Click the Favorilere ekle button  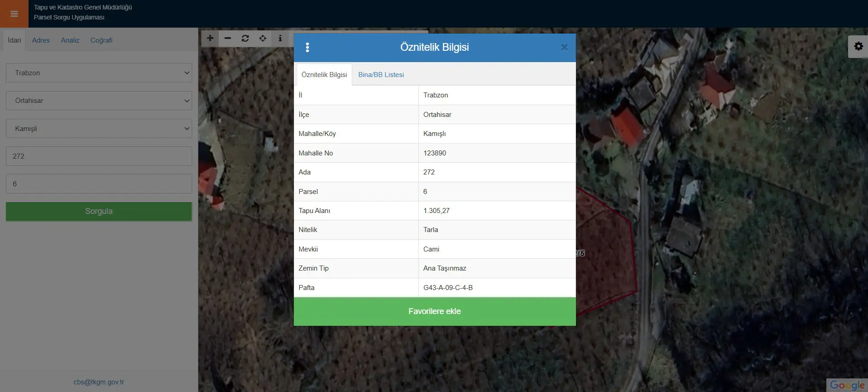pyautogui.click(x=435, y=311)
